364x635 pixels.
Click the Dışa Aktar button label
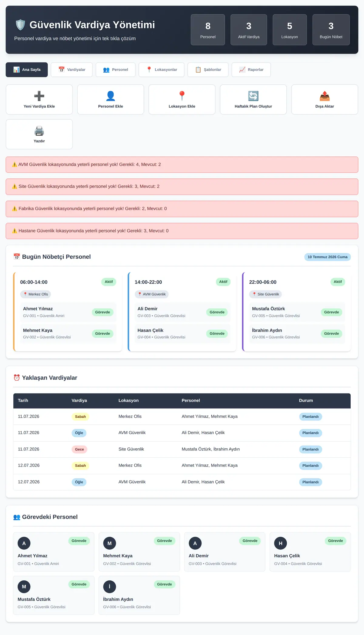pos(325,106)
